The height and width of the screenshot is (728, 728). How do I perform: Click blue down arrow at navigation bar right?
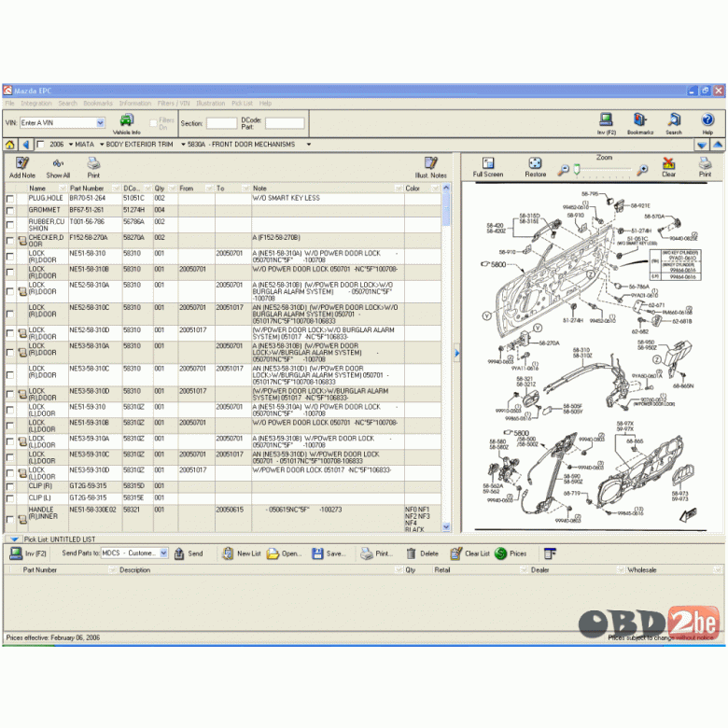coord(702,145)
